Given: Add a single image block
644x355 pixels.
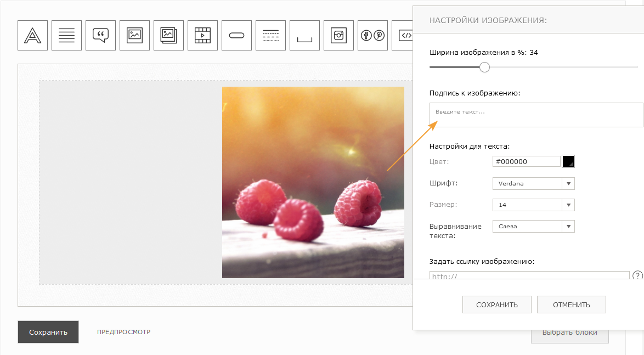Looking at the screenshot, I should point(135,35).
